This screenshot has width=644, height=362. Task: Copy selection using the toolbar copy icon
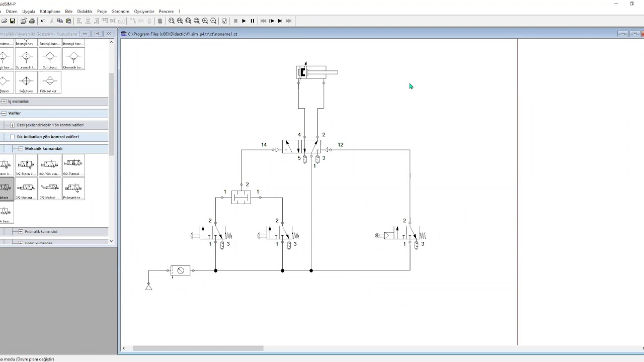coord(60,21)
